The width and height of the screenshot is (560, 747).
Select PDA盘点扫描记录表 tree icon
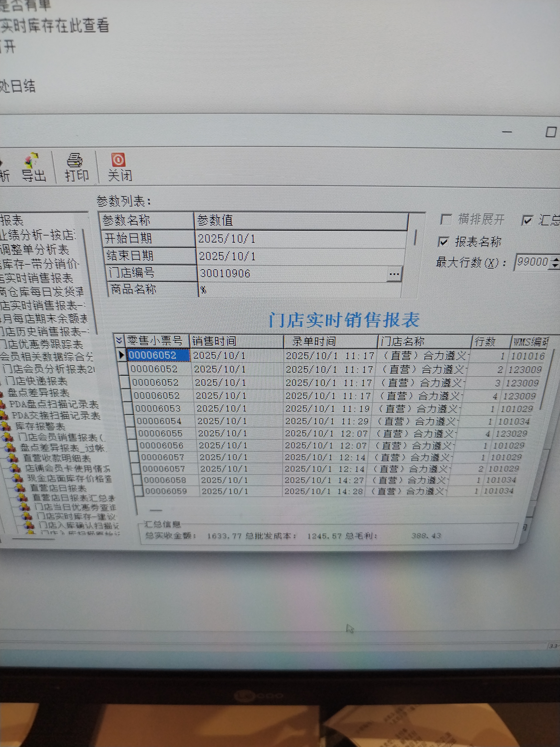2,405
